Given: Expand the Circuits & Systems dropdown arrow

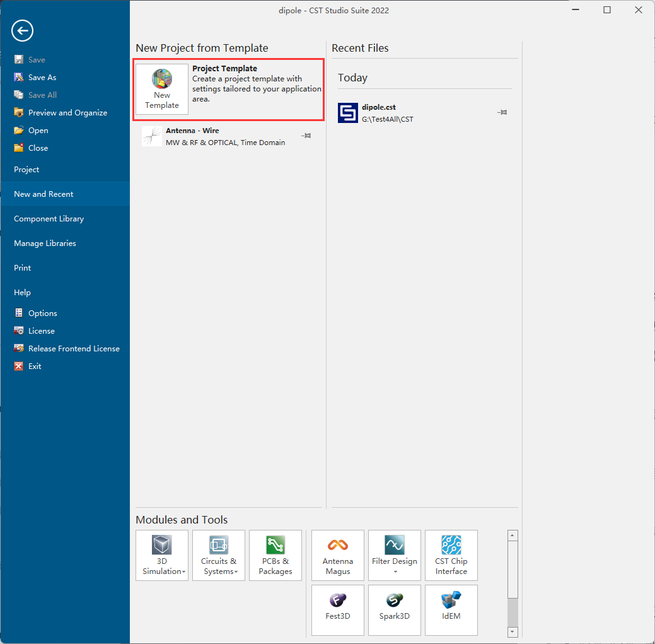Looking at the screenshot, I should point(236,571).
